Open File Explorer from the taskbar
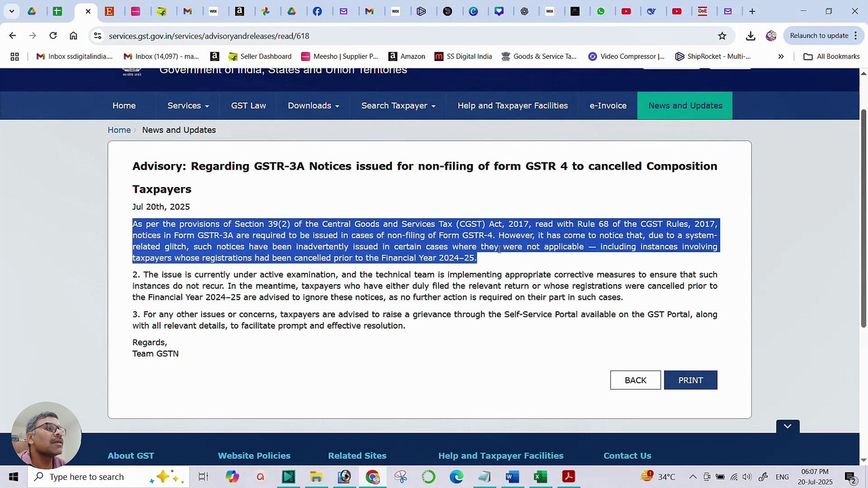The image size is (868, 488). click(x=316, y=477)
